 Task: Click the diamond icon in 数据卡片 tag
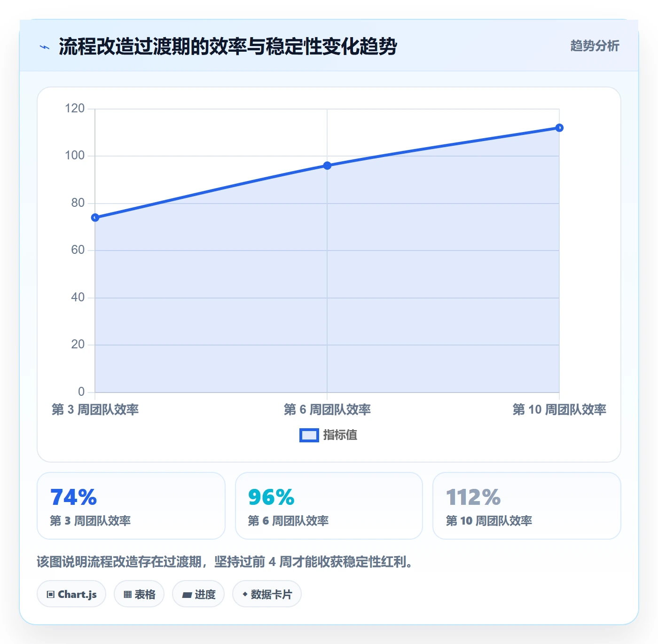[245, 594]
